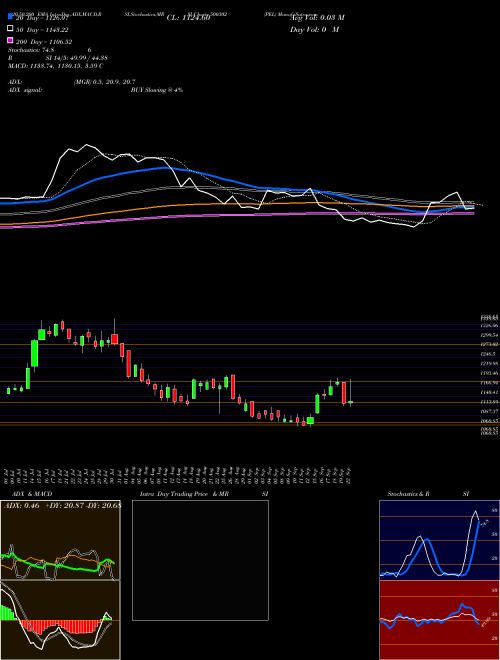Click the 'CL: 1124.60' closing price text
500x660 pixels.
pos(188,18)
